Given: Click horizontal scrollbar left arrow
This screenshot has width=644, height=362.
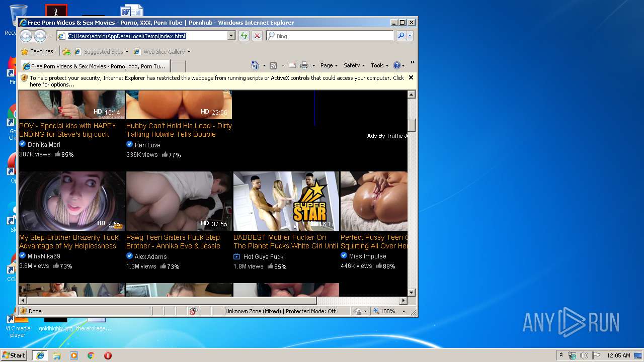Looking at the screenshot, I should (x=23, y=300).
